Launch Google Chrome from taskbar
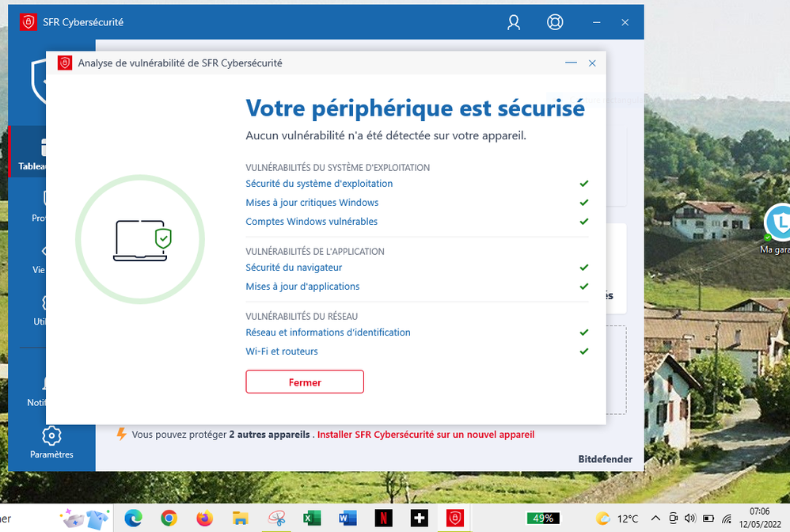The width and height of the screenshot is (790, 532). tap(169, 519)
